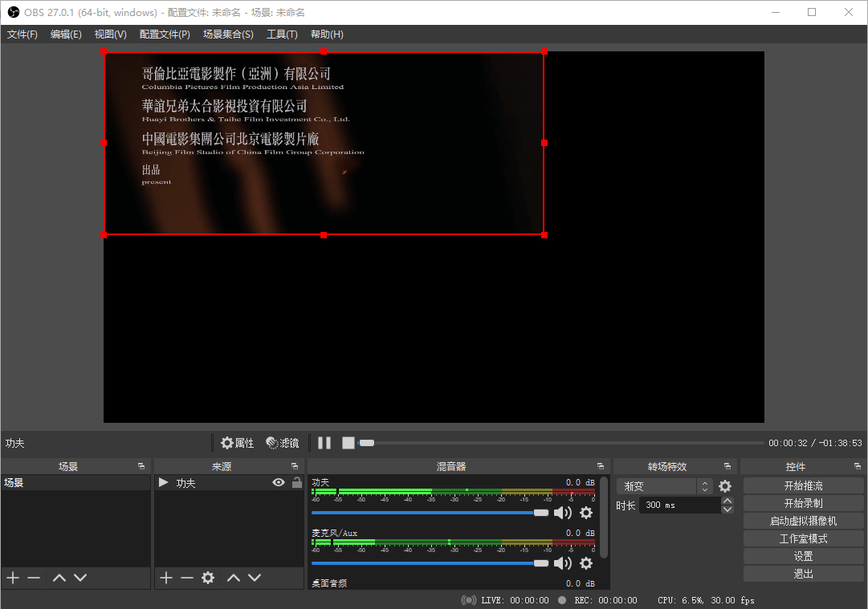The height and width of the screenshot is (609, 868).
Task: Adjust 麦克风/Aux volume slider
Action: (430, 563)
